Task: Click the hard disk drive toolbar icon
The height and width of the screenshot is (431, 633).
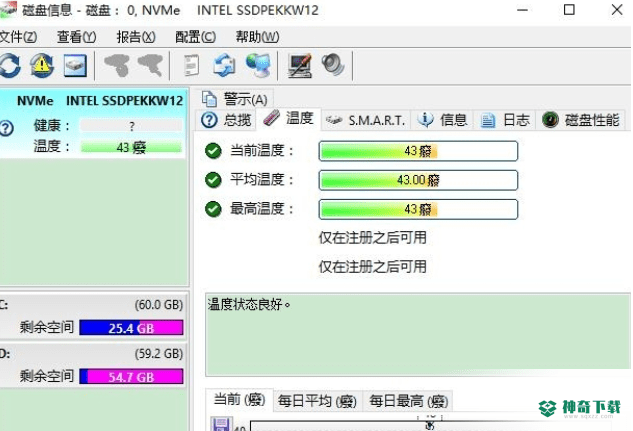Action: pyautogui.click(x=75, y=65)
